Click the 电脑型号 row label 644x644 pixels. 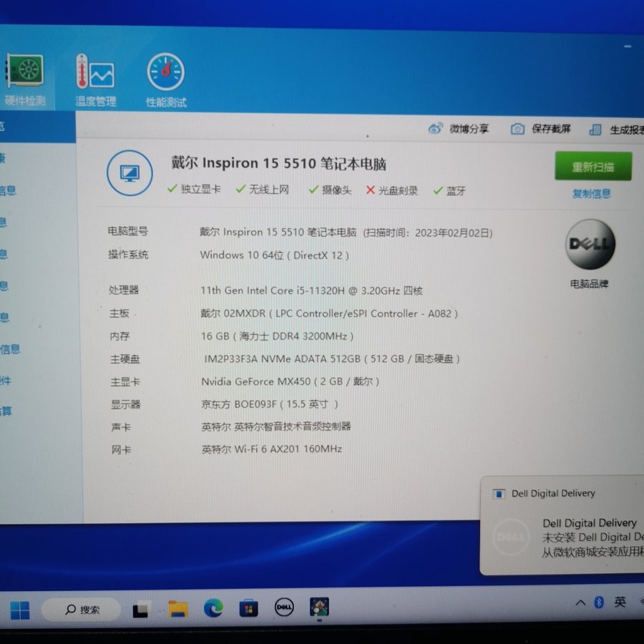(x=128, y=231)
